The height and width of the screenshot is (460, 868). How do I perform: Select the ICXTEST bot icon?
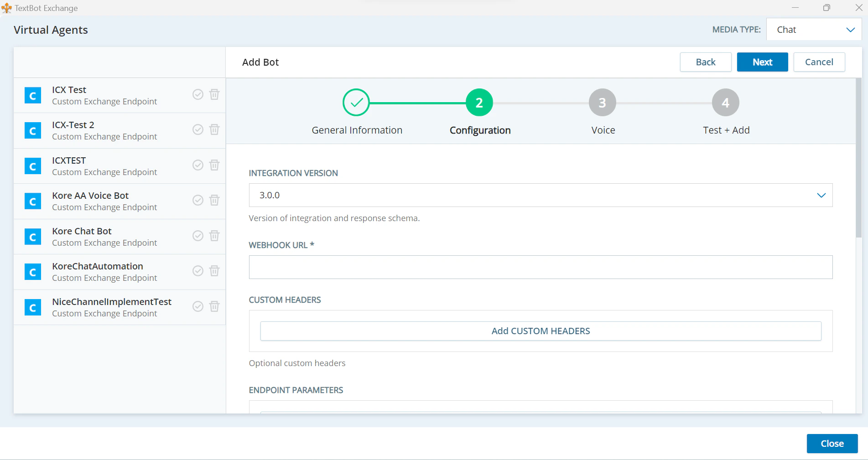tap(32, 166)
